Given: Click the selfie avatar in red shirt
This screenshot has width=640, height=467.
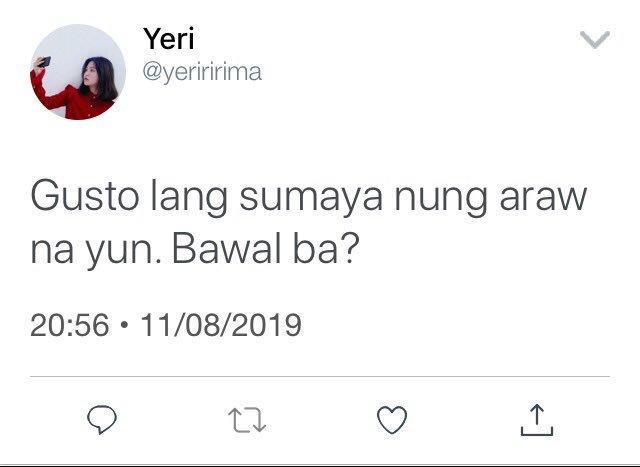Looking at the screenshot, I should click(78, 72).
